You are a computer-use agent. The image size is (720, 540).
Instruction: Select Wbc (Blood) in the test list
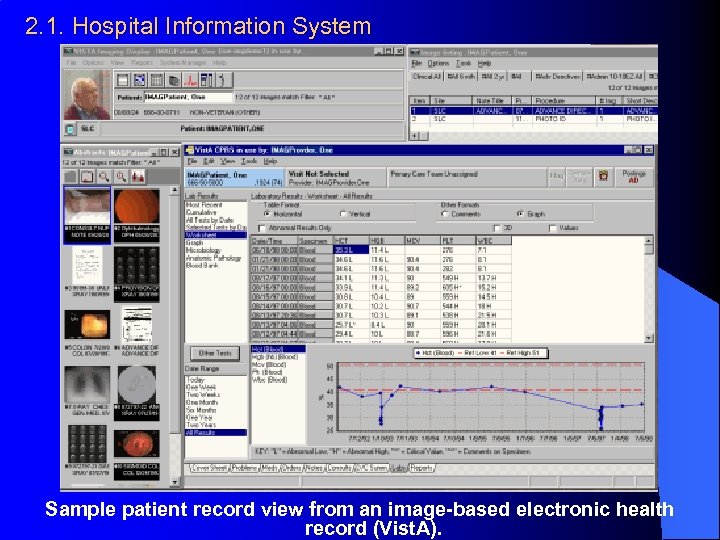[x=269, y=380]
